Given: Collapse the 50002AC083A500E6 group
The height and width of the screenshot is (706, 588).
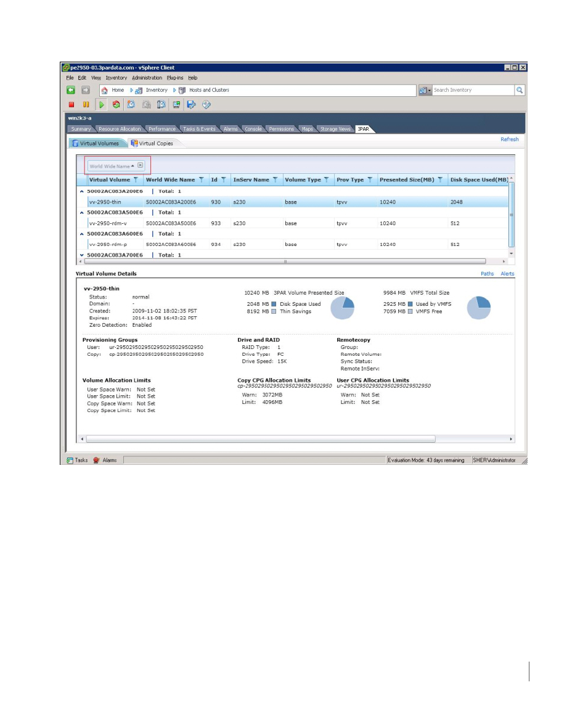Looking at the screenshot, I should click(81, 213).
